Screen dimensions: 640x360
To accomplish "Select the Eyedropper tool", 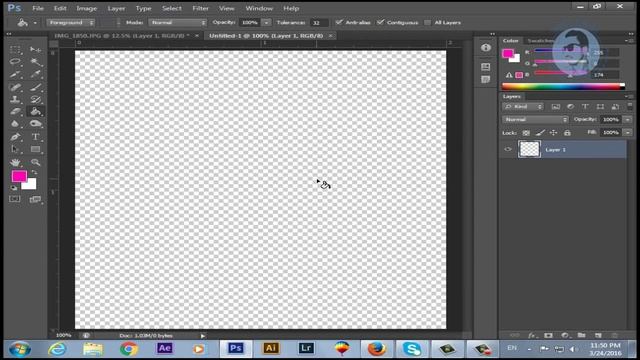I will pyautogui.click(x=36, y=75).
